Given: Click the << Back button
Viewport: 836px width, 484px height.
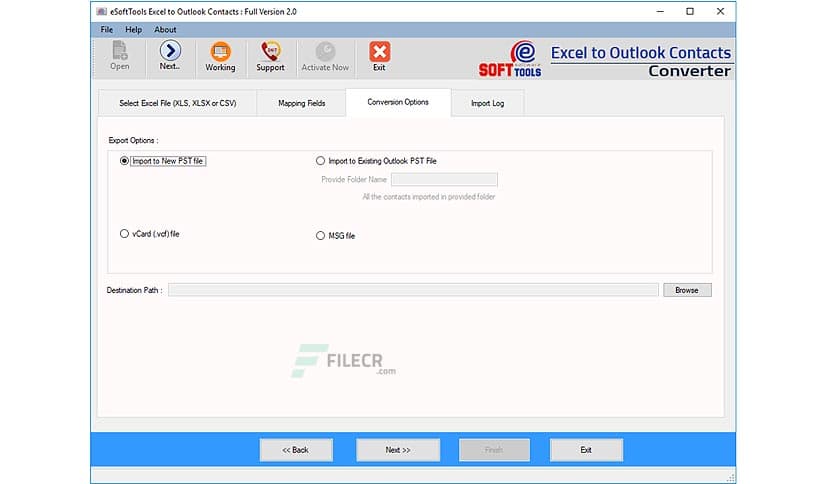Looking at the screenshot, I should coord(296,450).
